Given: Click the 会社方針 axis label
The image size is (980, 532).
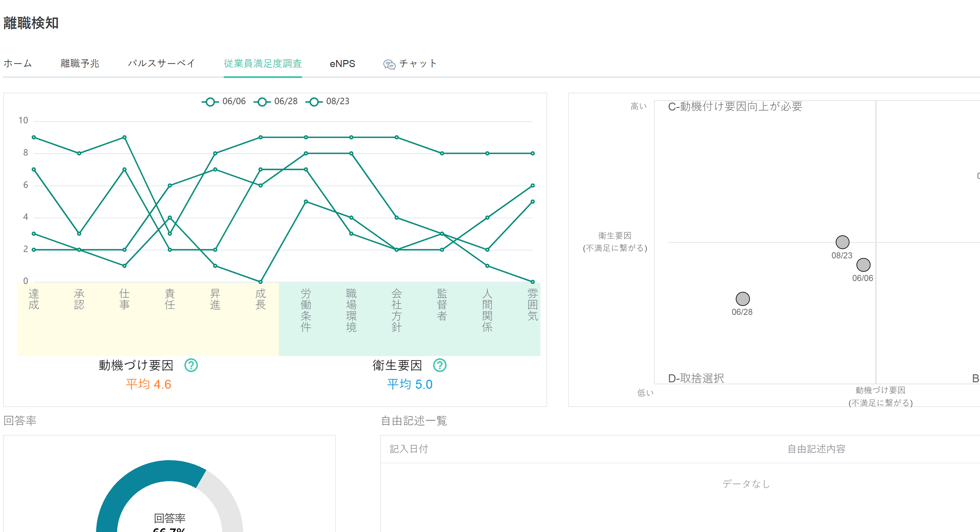Looking at the screenshot, I should pyautogui.click(x=396, y=310).
